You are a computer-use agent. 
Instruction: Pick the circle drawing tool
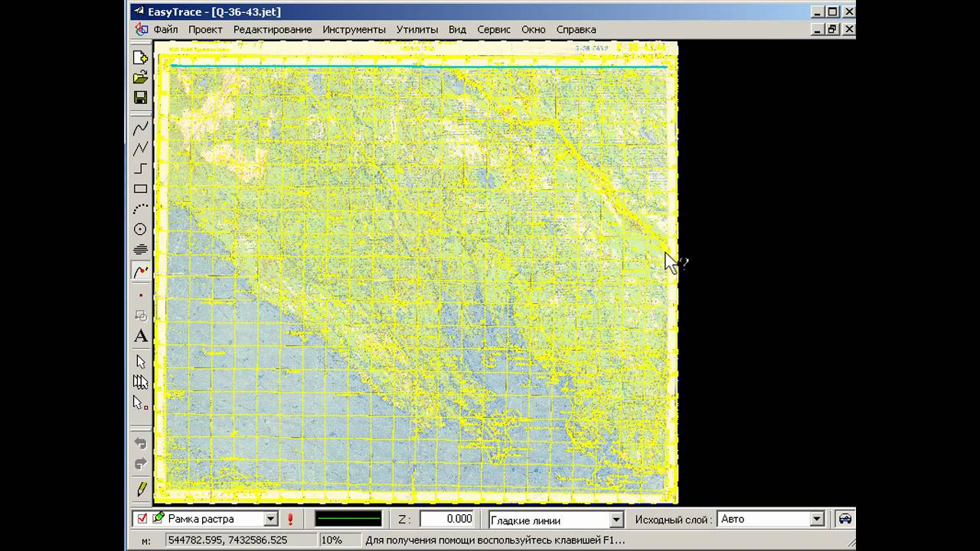tap(140, 229)
